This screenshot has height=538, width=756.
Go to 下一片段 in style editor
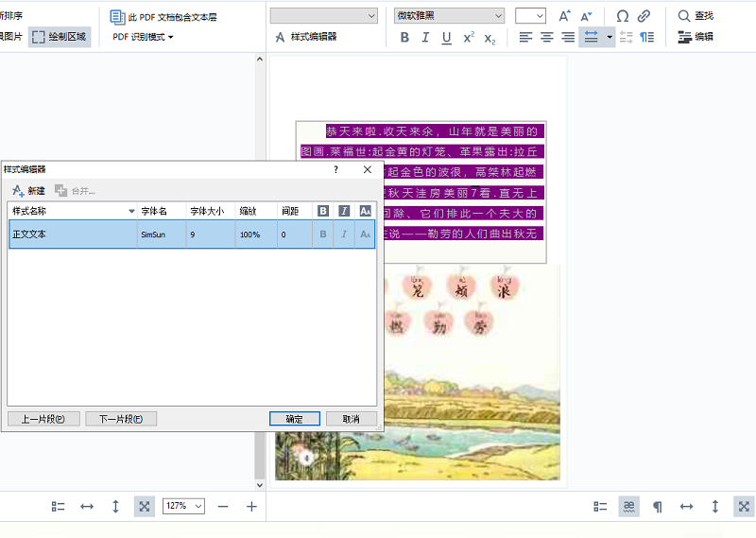click(x=121, y=419)
